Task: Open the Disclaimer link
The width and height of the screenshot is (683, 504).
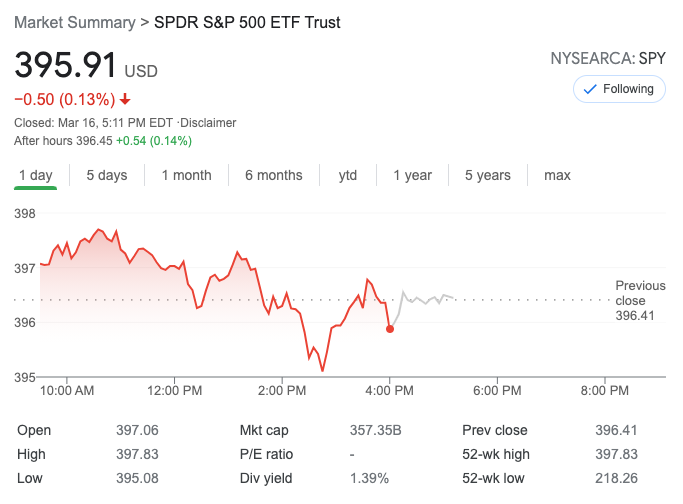Action: [x=208, y=123]
